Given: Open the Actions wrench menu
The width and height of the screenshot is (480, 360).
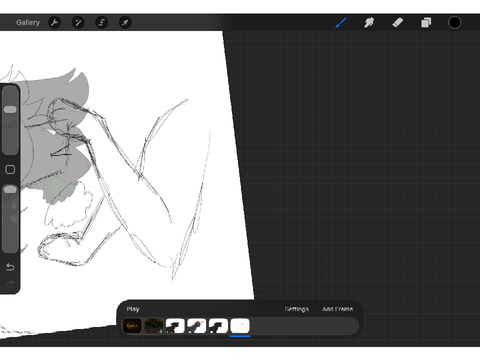Looking at the screenshot, I should pos(54,23).
